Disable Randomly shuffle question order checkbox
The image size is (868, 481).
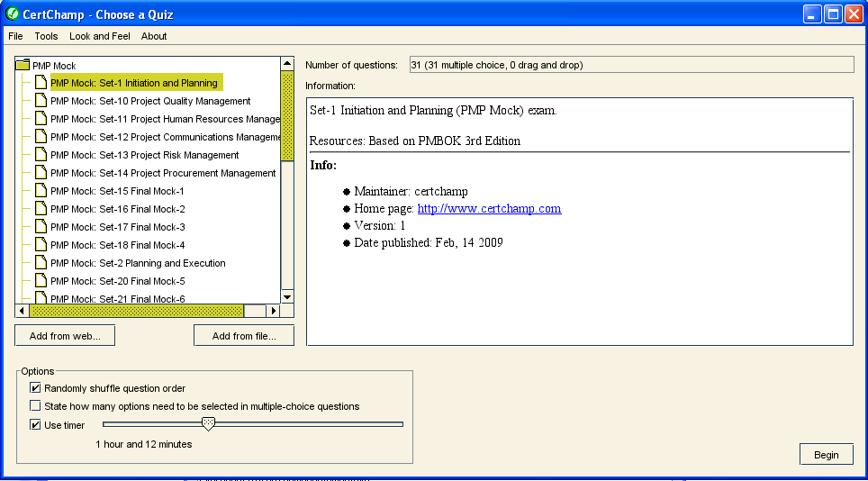tap(36, 388)
